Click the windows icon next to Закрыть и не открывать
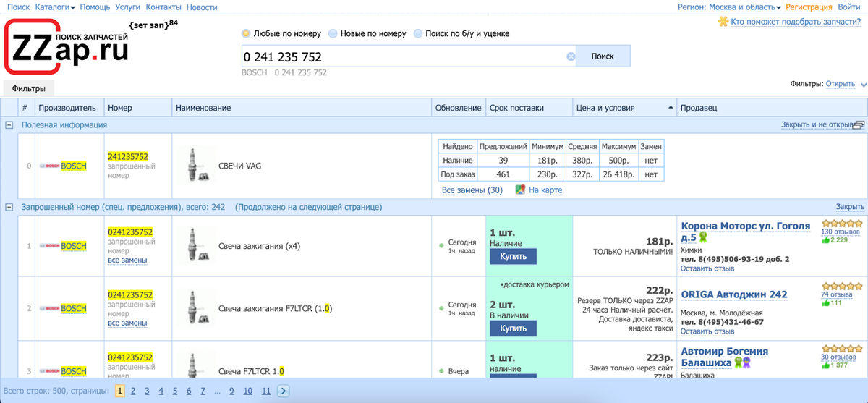 click(859, 124)
